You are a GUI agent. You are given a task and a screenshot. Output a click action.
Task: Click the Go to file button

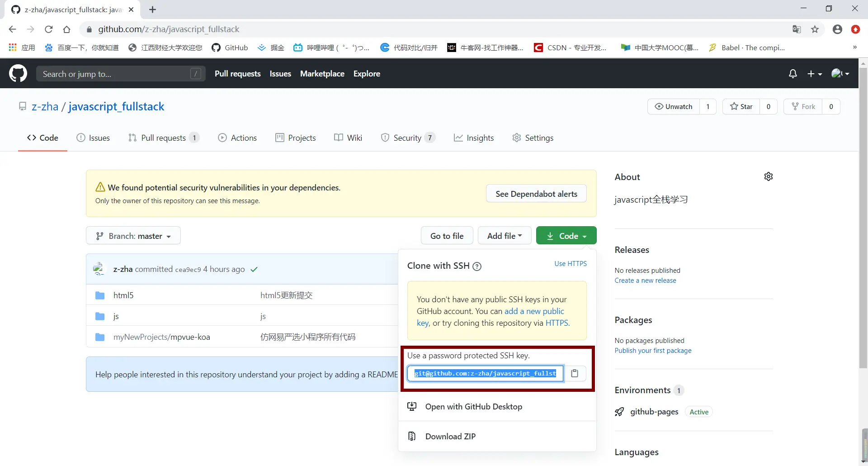(x=447, y=236)
